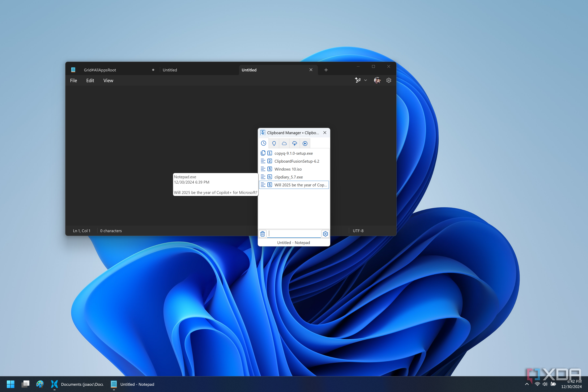Switch to the Grid#AllAppsRoot tab

100,70
